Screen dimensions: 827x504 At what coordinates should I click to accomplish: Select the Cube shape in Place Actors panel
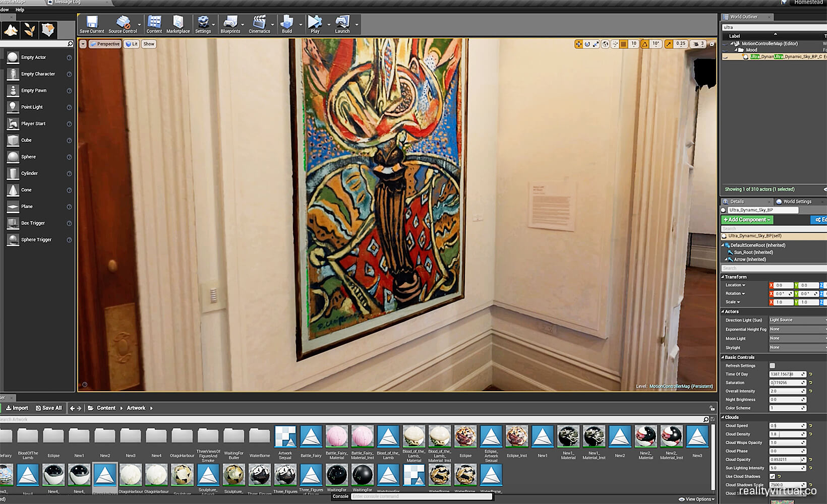tap(12, 140)
